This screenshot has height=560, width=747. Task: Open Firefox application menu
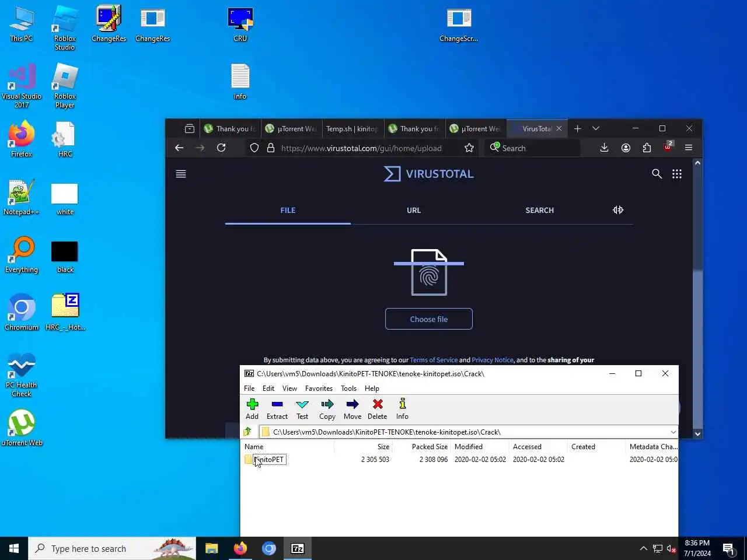pos(689,148)
